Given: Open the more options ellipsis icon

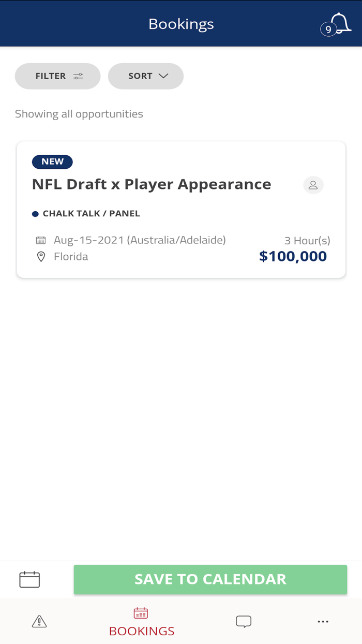Looking at the screenshot, I should click(323, 621).
